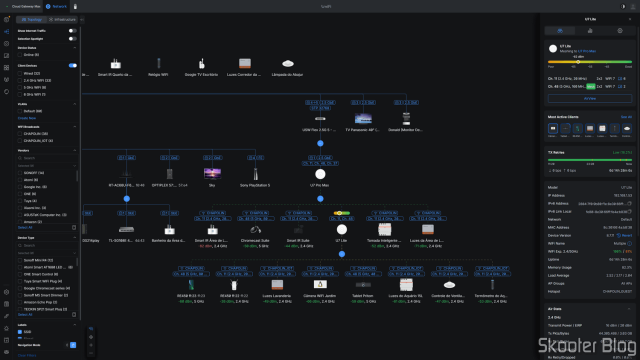Screen dimensions: 640x360
Task: Click the signal strength gradient bar marker
Action: (x=578, y=62)
